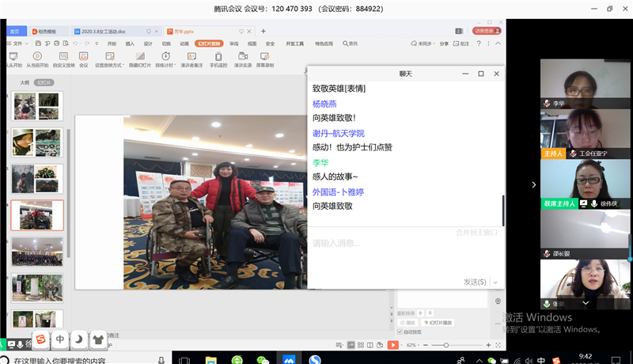Switch to reading view in status bar
The width and height of the screenshot is (633, 364).
tap(370, 345)
